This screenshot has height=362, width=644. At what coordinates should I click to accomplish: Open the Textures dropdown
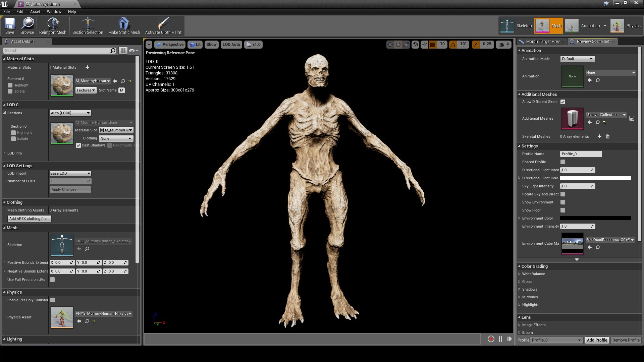click(x=86, y=90)
